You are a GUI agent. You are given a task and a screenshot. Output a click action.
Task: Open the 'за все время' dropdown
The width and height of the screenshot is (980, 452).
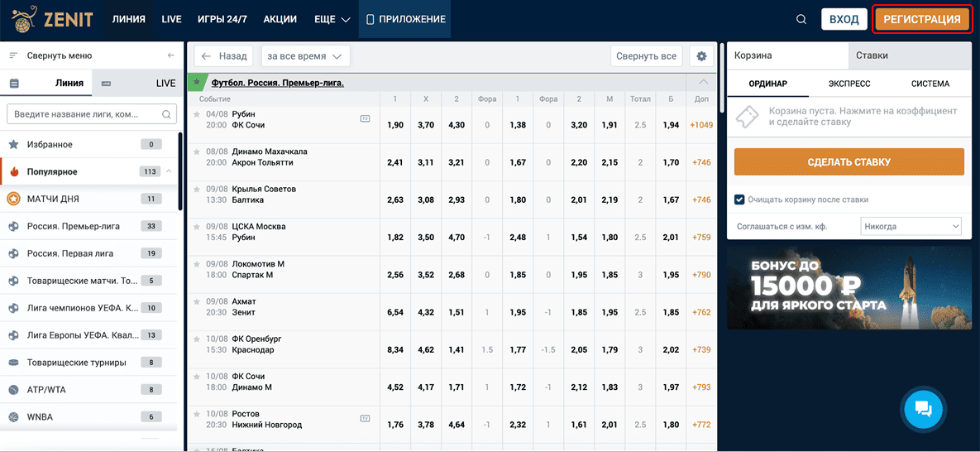point(305,56)
